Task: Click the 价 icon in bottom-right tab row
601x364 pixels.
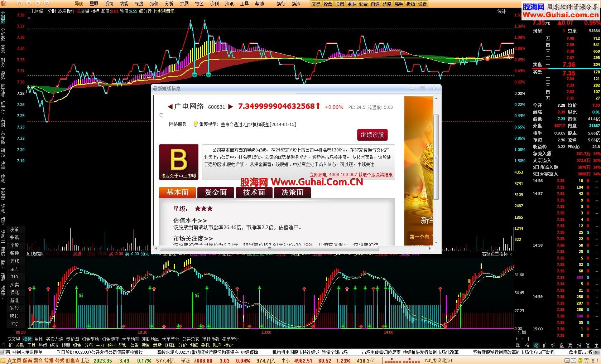Action: pyautogui.click(x=545, y=345)
